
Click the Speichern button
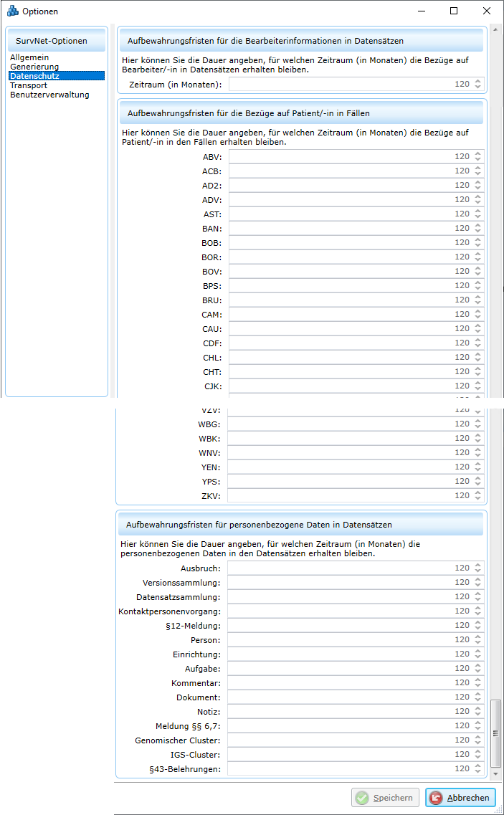coord(385,798)
